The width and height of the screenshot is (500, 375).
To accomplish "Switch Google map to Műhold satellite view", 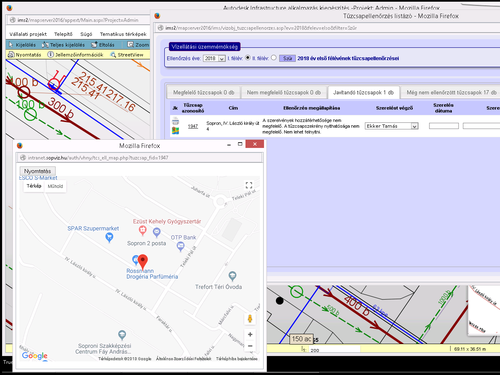I will [x=55, y=186].
